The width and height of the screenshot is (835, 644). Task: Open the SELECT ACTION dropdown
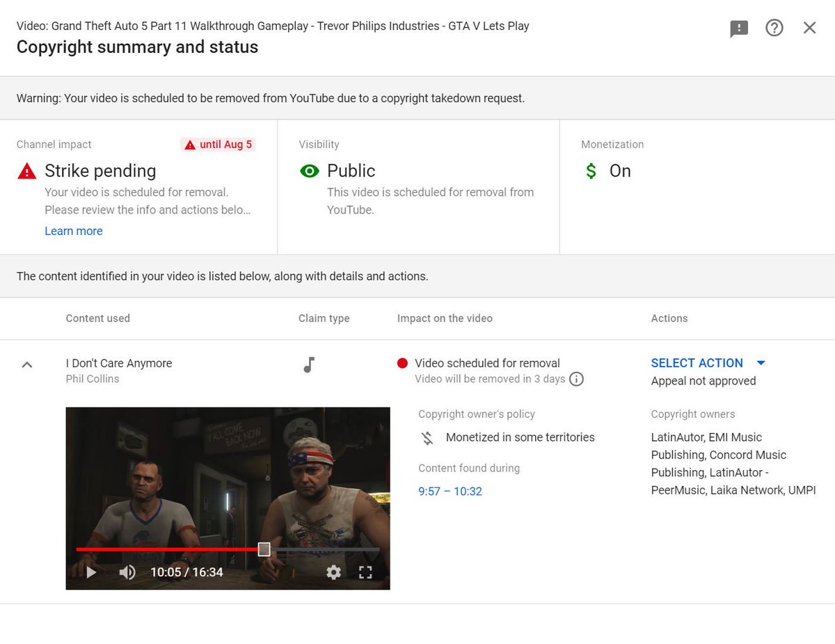(708, 363)
